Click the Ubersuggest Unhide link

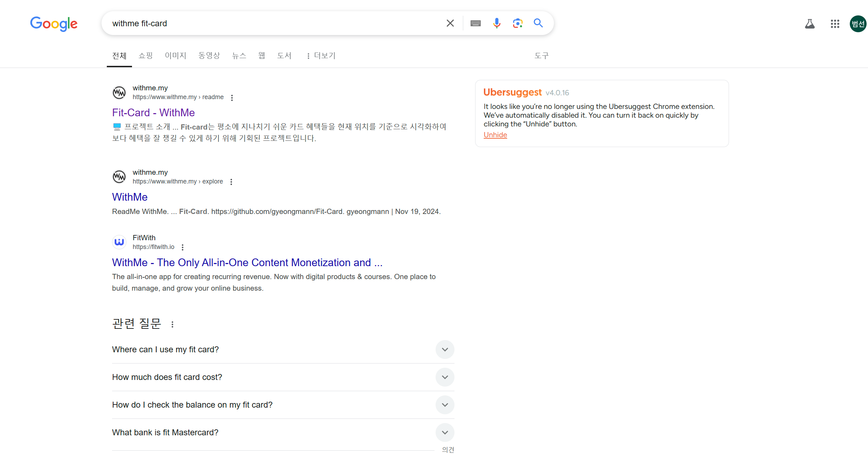point(495,135)
